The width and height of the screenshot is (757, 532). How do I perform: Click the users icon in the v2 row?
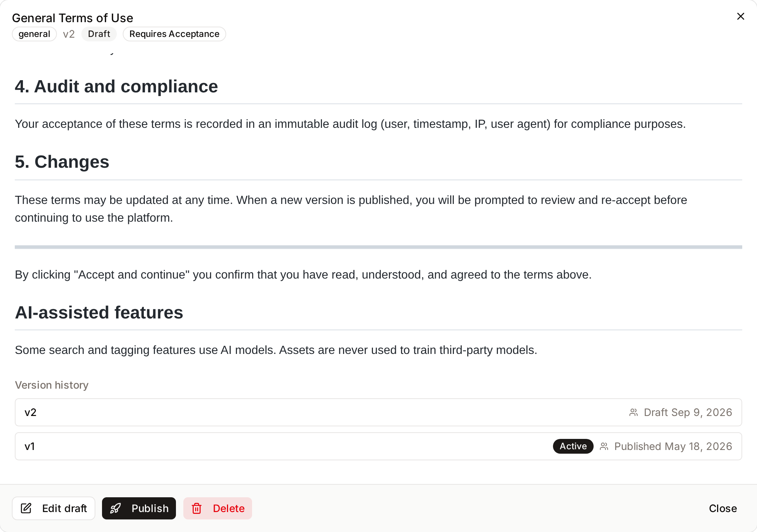[x=634, y=412]
